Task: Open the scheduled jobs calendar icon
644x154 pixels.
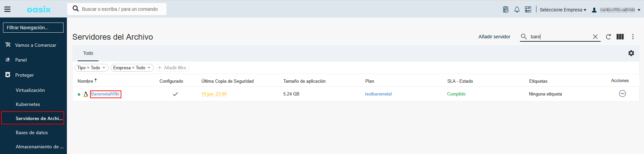Action: [506, 10]
